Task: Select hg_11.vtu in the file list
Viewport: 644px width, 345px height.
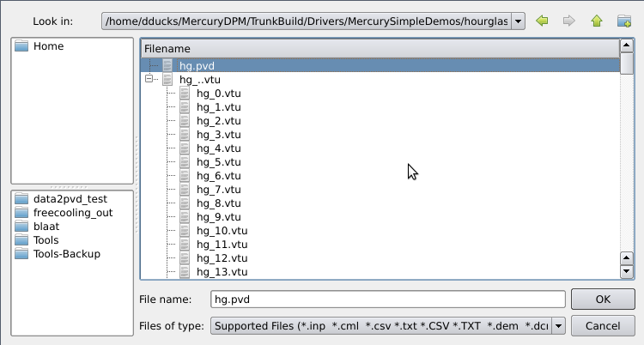Action: click(x=222, y=245)
